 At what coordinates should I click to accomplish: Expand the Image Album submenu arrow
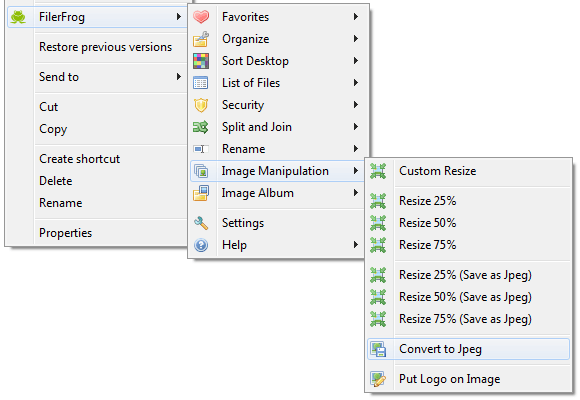coord(355,193)
